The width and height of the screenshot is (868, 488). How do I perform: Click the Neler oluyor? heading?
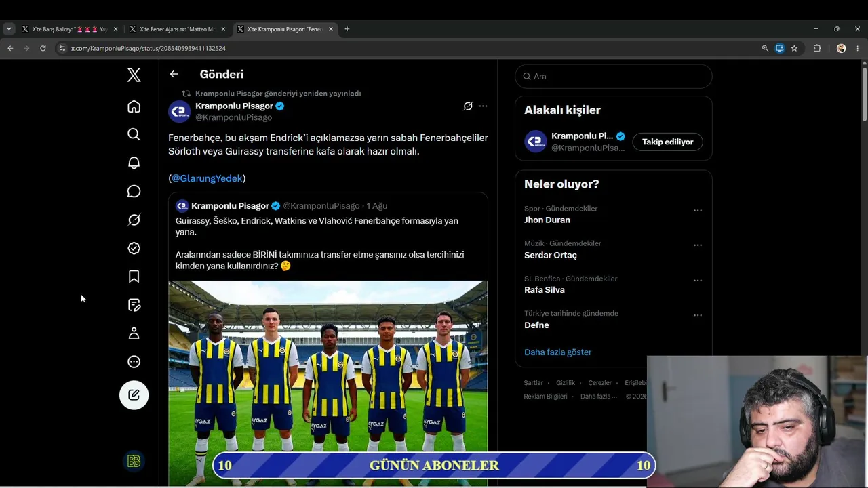click(x=561, y=184)
